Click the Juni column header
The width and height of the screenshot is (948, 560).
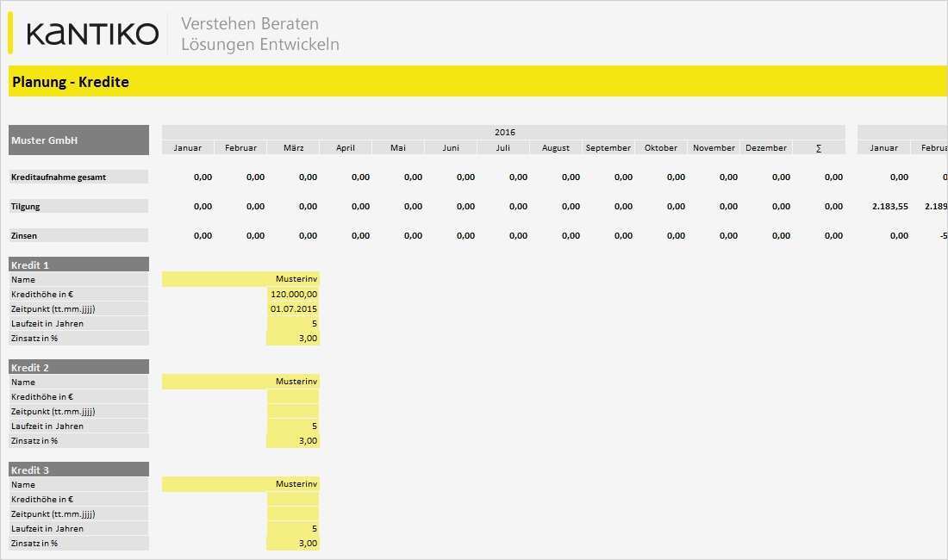pyautogui.click(x=451, y=148)
